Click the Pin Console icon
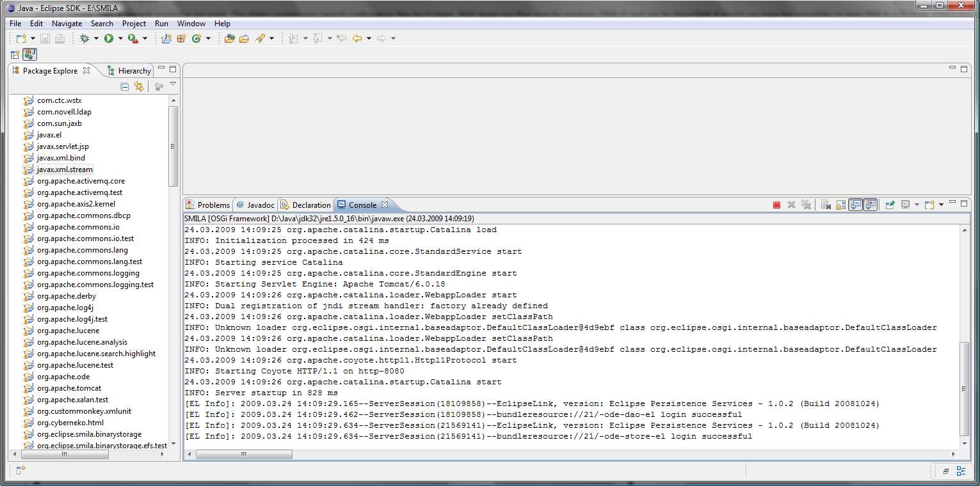This screenshot has width=980, height=486. pos(890,205)
